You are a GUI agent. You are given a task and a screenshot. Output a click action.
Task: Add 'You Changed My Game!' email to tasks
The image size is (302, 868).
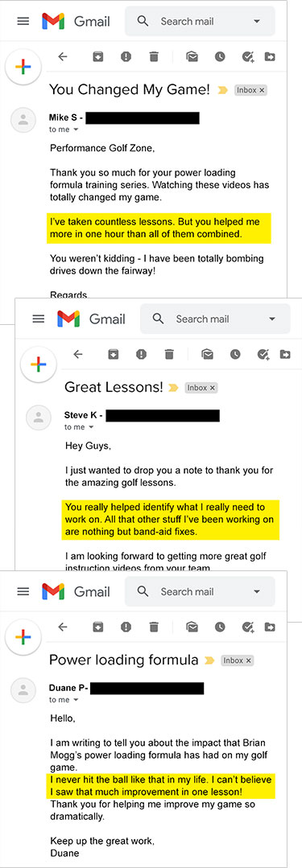(248, 56)
